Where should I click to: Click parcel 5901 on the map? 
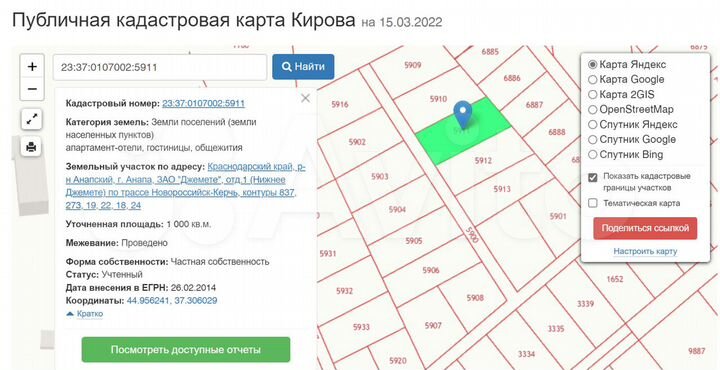point(558,216)
